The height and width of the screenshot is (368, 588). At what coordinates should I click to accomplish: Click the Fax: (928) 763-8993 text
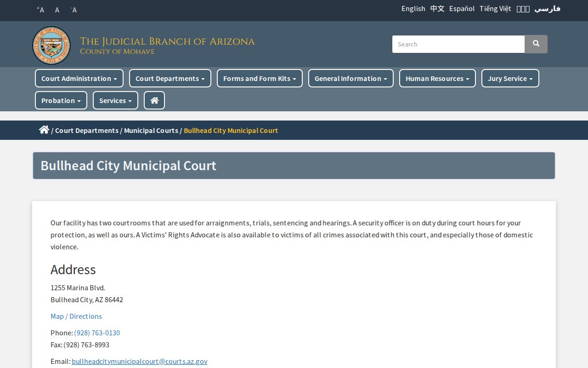point(80,345)
